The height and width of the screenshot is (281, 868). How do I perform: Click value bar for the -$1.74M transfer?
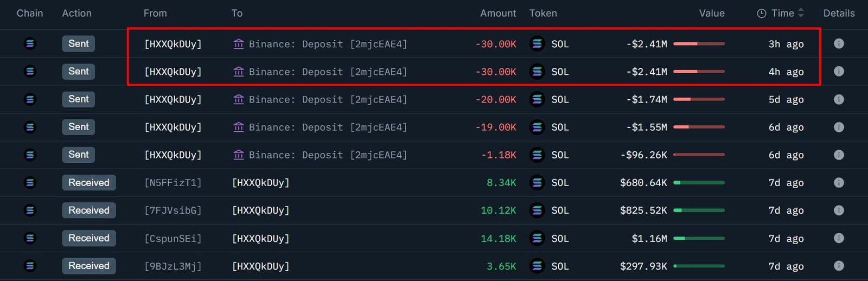click(699, 99)
